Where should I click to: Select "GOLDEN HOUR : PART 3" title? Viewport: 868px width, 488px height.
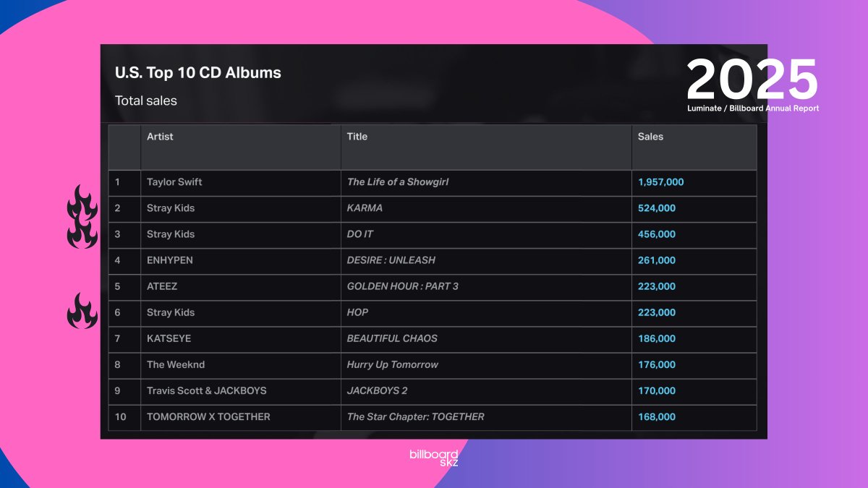pyautogui.click(x=403, y=286)
